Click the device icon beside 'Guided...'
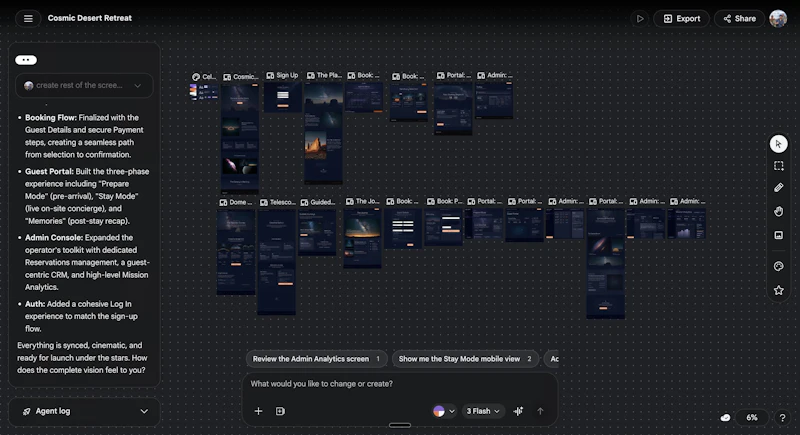Viewport: 800px width, 435px height. pos(305,202)
